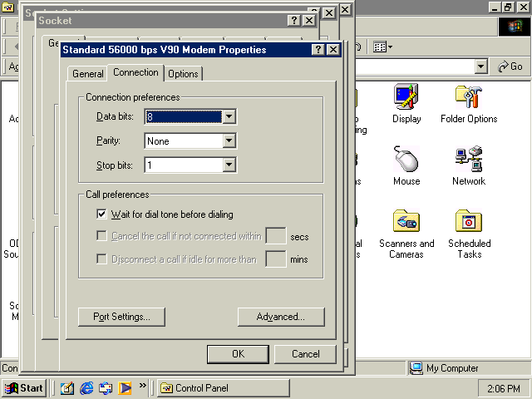Click the 2:06 PM system clock

click(x=504, y=388)
